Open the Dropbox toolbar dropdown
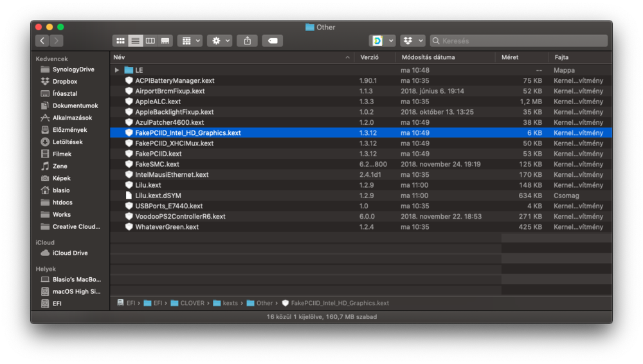This screenshot has width=643, height=364. coord(412,41)
